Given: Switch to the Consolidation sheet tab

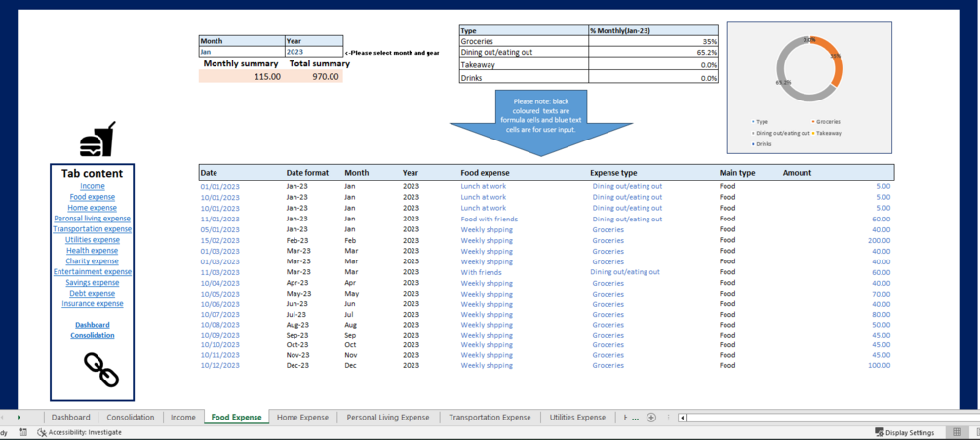Looking at the screenshot, I should [x=130, y=417].
